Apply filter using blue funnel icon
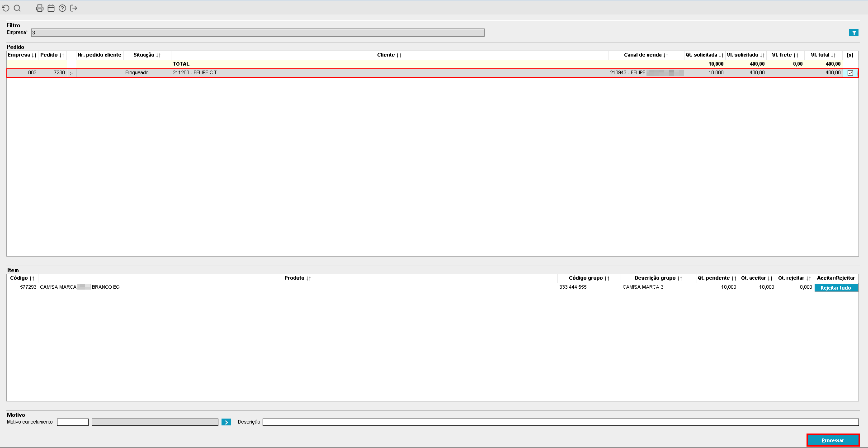The image size is (868, 448). pos(854,33)
